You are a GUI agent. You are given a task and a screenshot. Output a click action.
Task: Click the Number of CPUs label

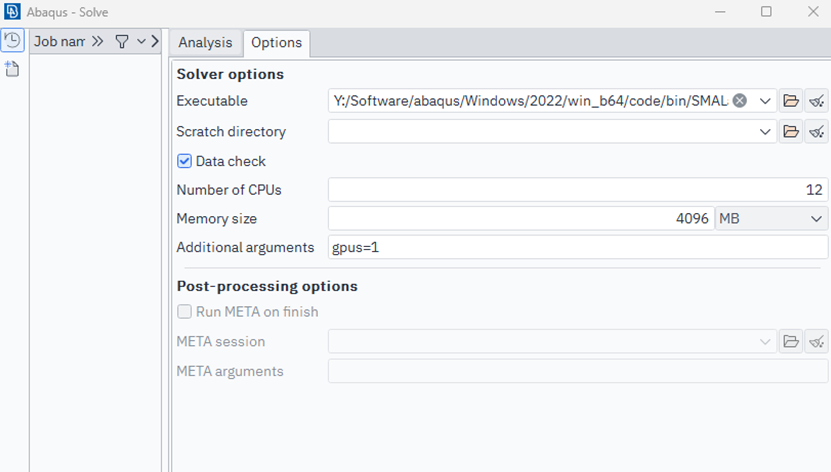point(229,190)
